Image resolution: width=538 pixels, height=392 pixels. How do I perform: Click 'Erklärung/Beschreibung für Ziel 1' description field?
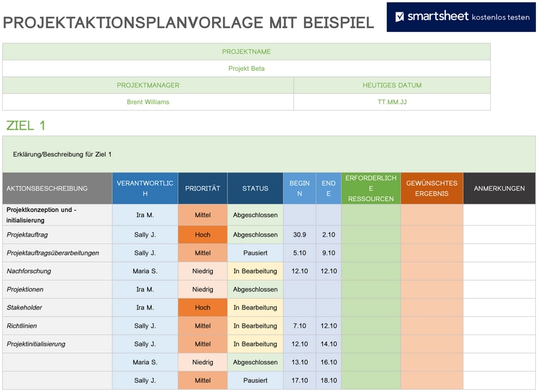[x=269, y=154]
